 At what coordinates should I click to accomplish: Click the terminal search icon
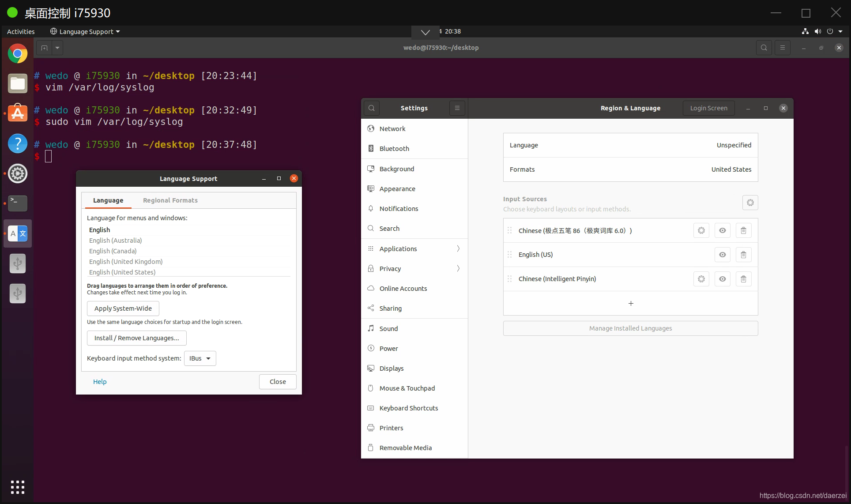click(764, 48)
